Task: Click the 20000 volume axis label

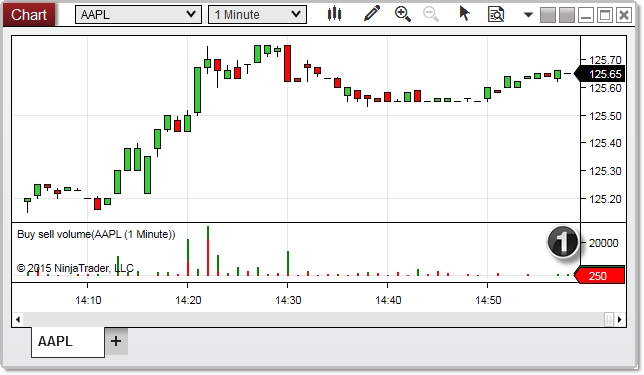Action: click(603, 243)
